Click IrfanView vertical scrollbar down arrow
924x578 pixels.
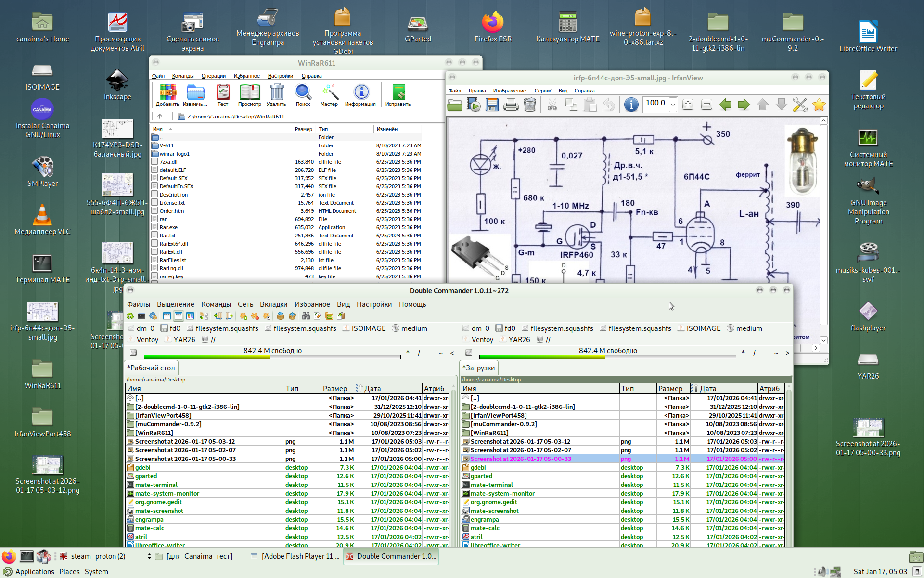click(823, 340)
